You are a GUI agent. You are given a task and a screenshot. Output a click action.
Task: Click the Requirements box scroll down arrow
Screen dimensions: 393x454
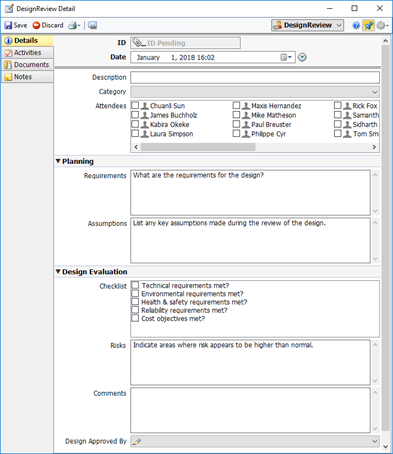(x=375, y=211)
